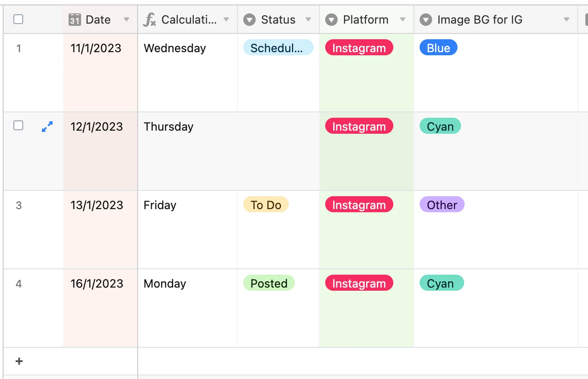Click the single-select icon beside Status header
The height and width of the screenshot is (379, 588).
(249, 20)
